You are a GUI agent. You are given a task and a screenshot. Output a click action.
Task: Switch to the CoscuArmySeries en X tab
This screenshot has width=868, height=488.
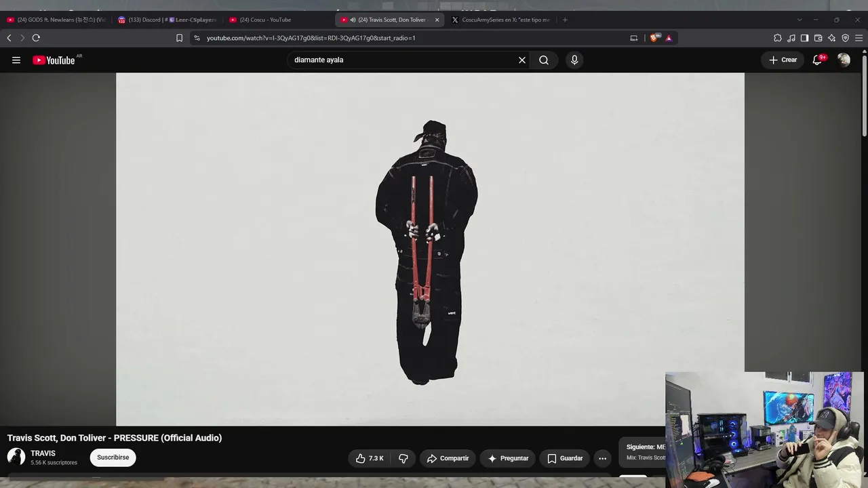tap(502, 20)
